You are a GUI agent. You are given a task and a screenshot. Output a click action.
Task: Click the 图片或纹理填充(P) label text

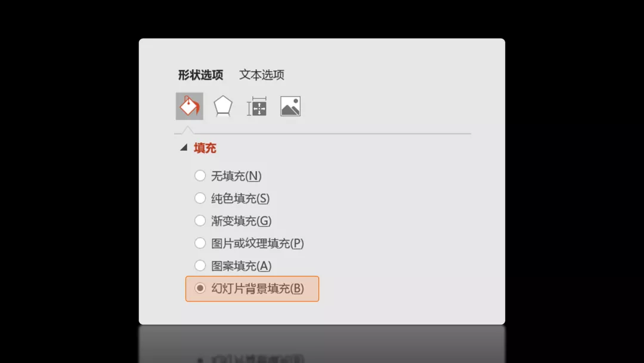pyautogui.click(x=258, y=244)
